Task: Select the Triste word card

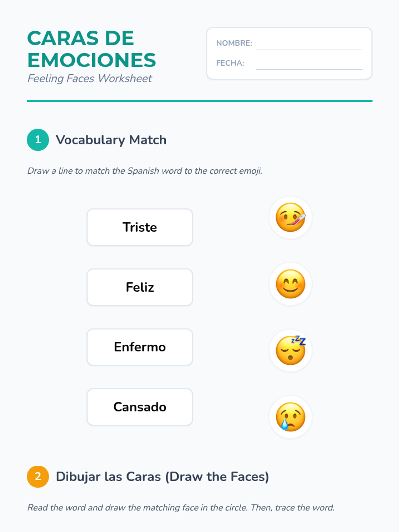Action: (x=140, y=227)
